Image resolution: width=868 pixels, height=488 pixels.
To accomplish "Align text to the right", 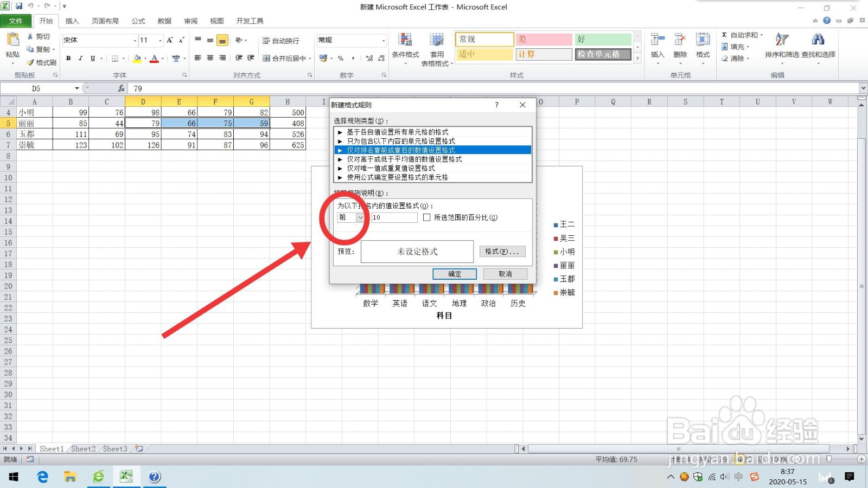I will [222, 58].
